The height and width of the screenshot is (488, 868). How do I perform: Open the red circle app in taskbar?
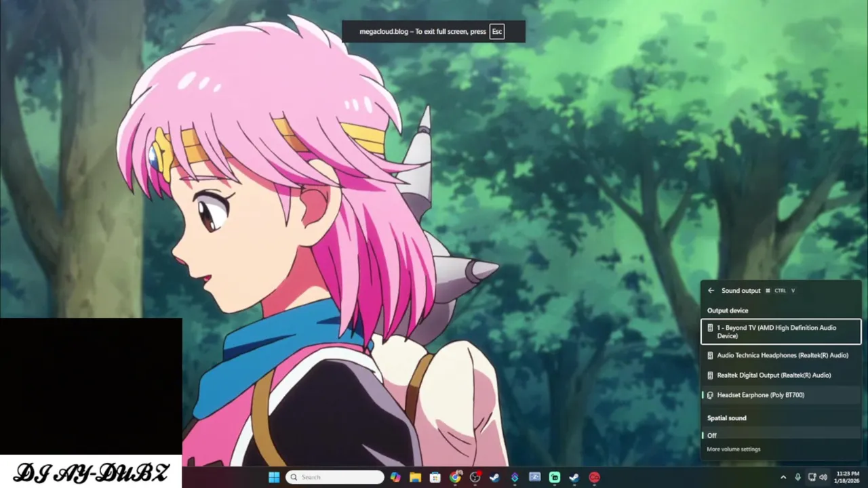pyautogui.click(x=594, y=477)
